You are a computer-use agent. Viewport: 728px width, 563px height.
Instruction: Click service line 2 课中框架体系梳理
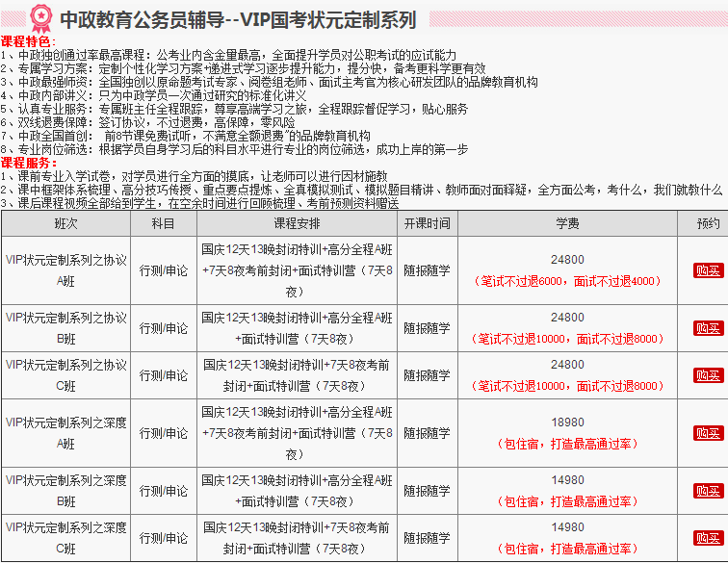(362, 191)
